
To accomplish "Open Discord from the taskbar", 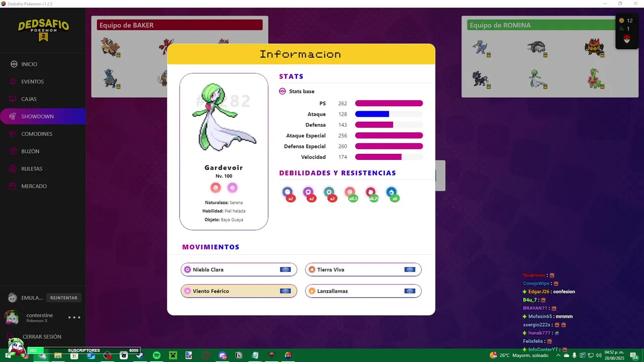I will click(x=222, y=355).
